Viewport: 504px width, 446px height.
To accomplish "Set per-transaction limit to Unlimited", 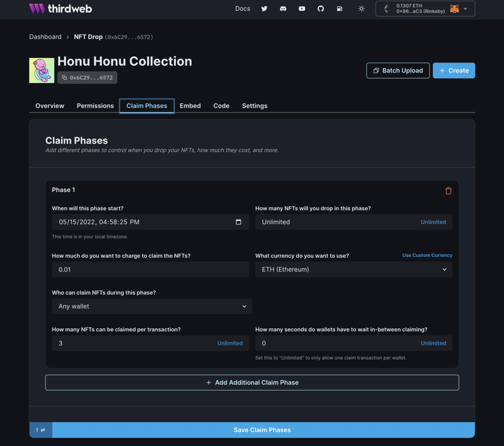I will pyautogui.click(x=230, y=343).
